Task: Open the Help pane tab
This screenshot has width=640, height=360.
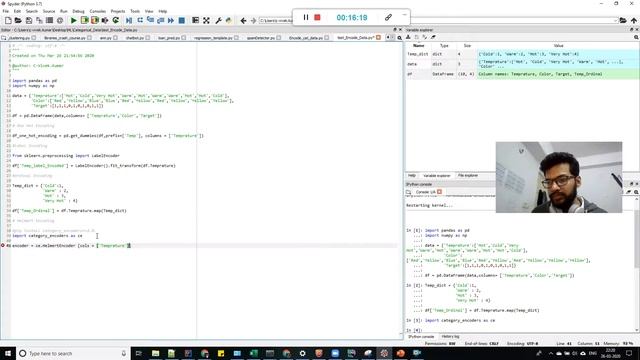Action: coord(411,176)
